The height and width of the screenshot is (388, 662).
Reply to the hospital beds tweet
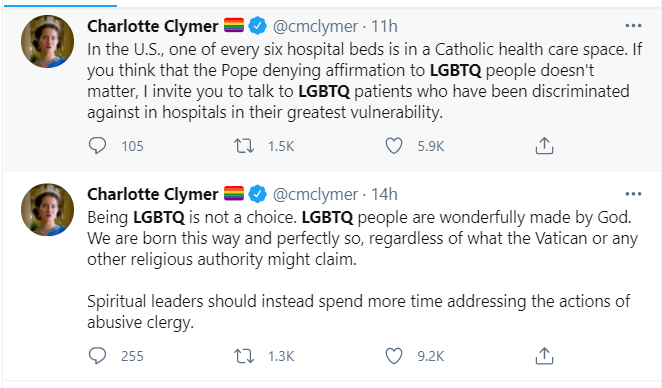(x=97, y=146)
